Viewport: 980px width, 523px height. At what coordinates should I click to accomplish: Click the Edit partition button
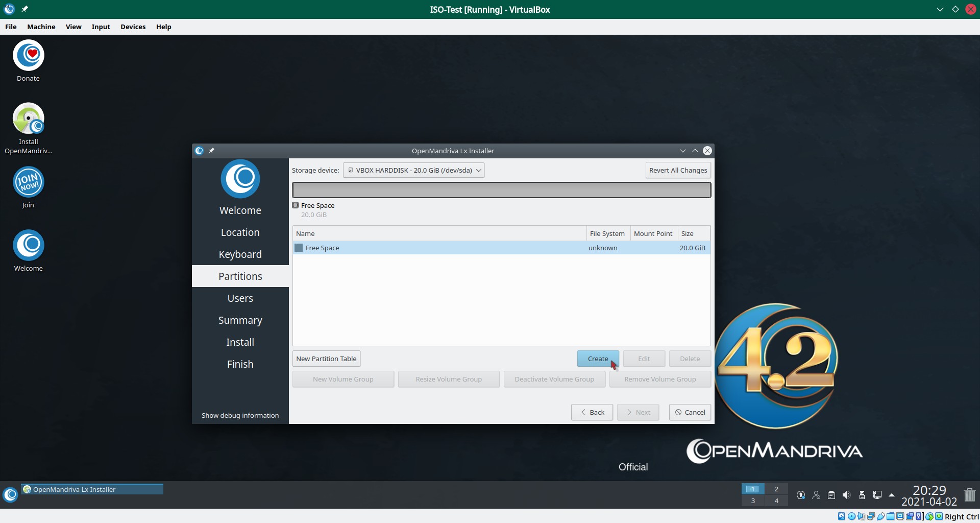(x=644, y=359)
